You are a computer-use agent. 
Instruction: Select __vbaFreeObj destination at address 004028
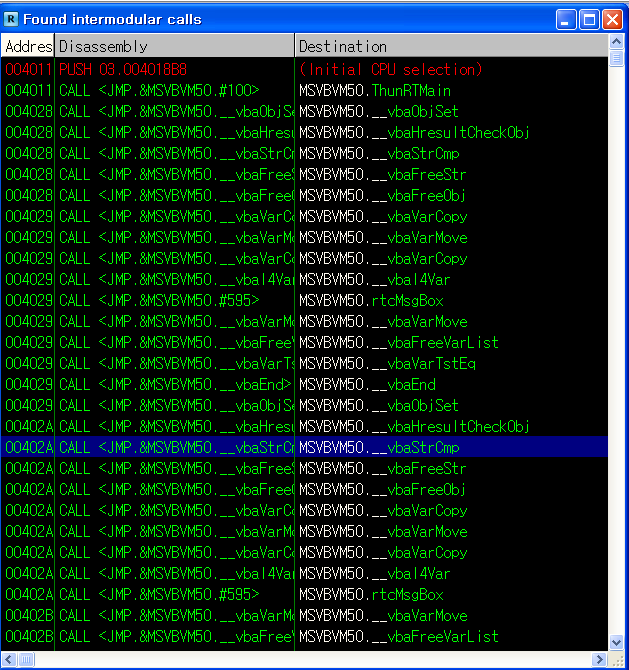(382, 195)
